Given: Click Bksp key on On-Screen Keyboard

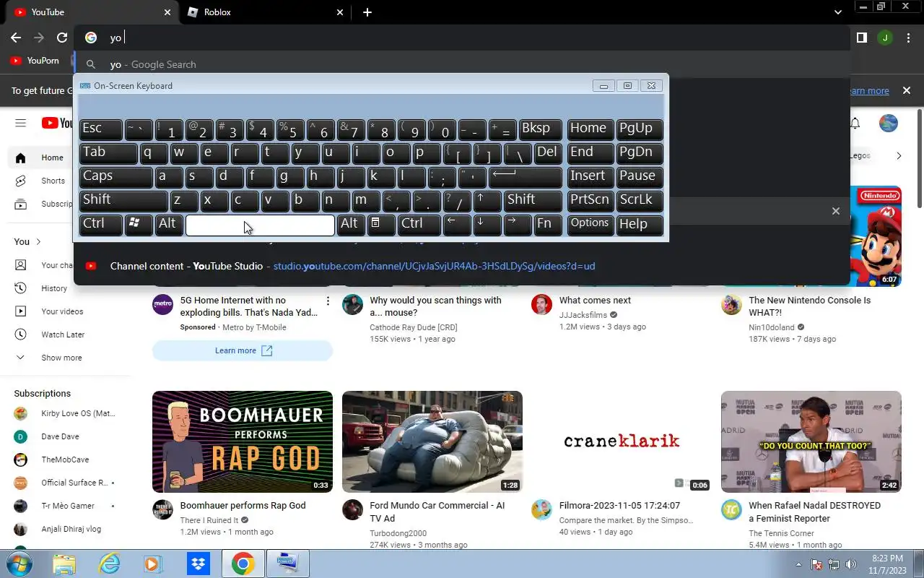Looking at the screenshot, I should click(x=541, y=129).
